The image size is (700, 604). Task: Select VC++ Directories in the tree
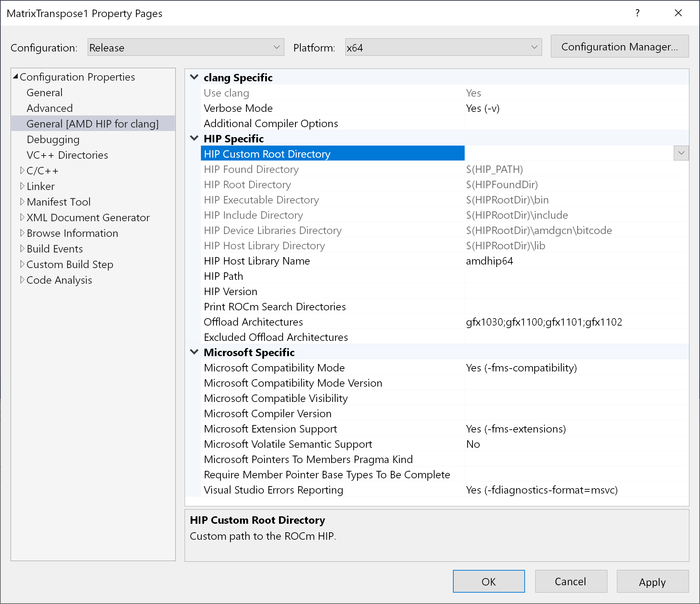pos(67,155)
